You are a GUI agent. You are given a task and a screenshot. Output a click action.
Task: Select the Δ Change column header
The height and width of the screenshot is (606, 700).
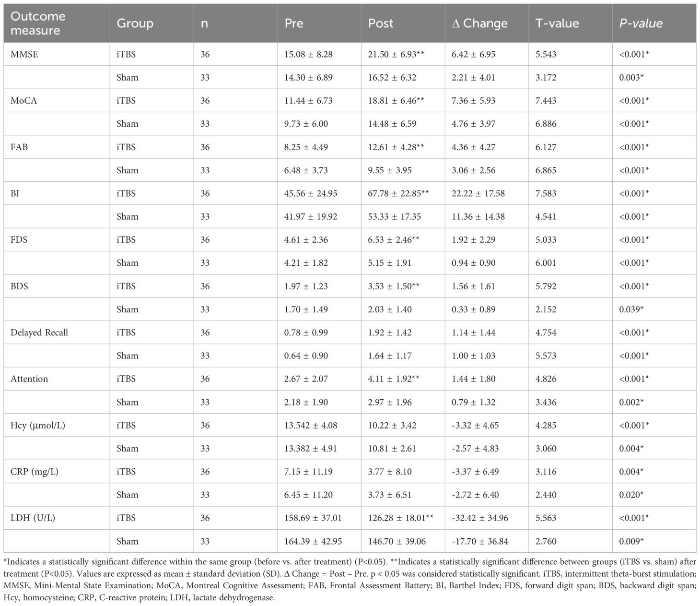pyautogui.click(x=479, y=23)
